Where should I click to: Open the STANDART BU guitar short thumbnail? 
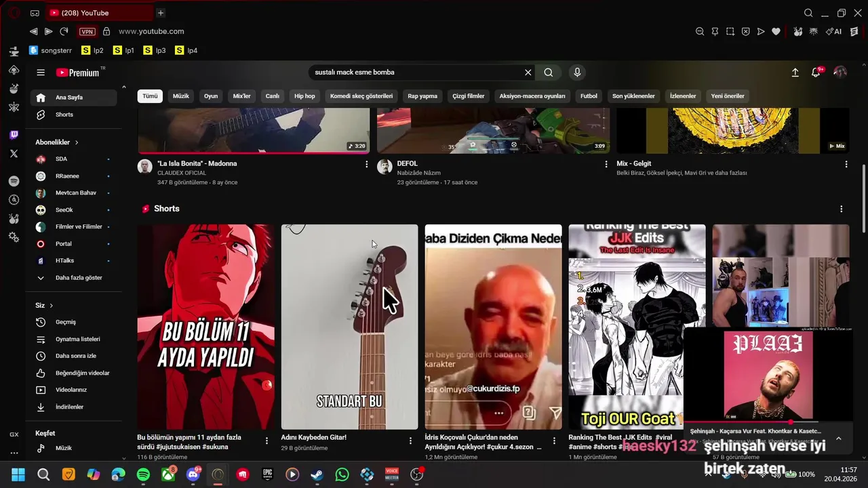(349, 327)
